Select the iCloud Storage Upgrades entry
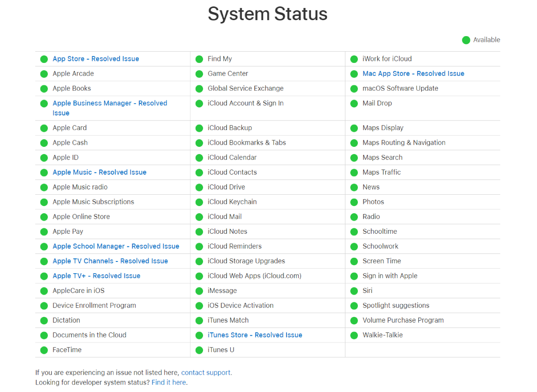The image size is (537, 392). (x=246, y=261)
